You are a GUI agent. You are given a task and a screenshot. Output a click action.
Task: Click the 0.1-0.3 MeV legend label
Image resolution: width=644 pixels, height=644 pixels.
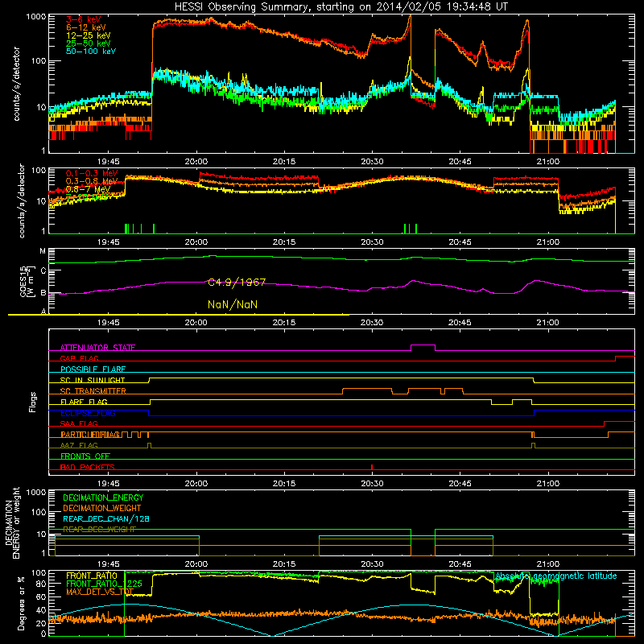pyautogui.click(x=92, y=173)
